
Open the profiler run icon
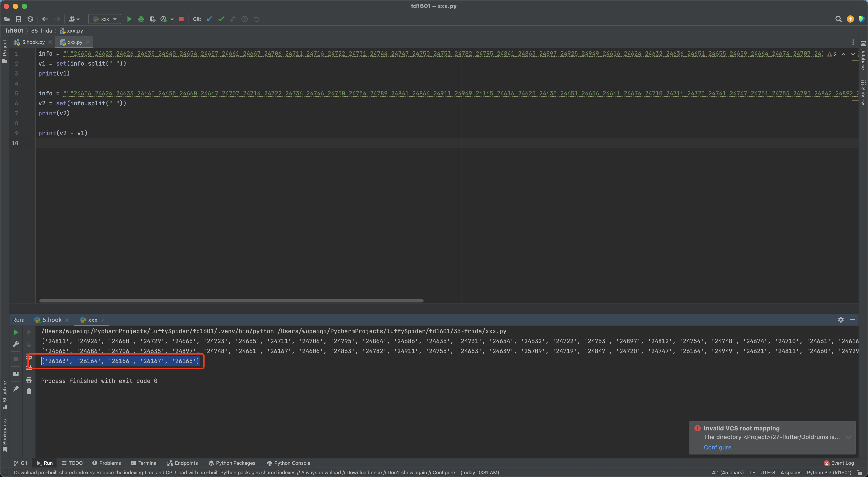164,19
